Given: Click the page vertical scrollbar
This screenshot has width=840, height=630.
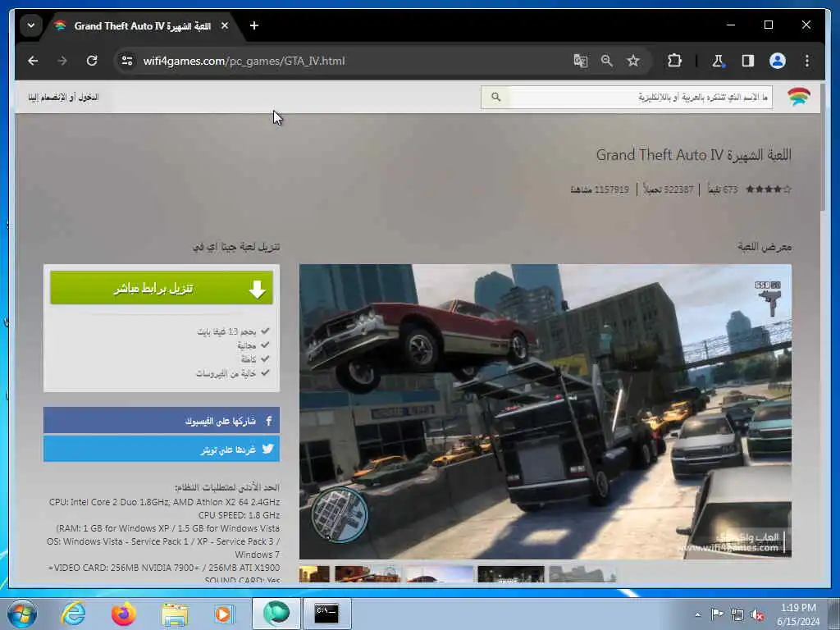Looking at the screenshot, I should click(824, 148).
